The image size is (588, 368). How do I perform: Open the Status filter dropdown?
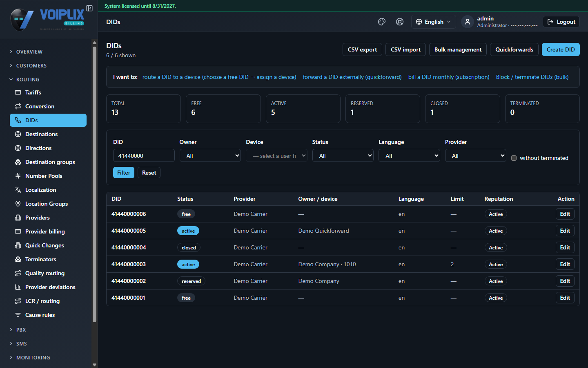click(343, 156)
